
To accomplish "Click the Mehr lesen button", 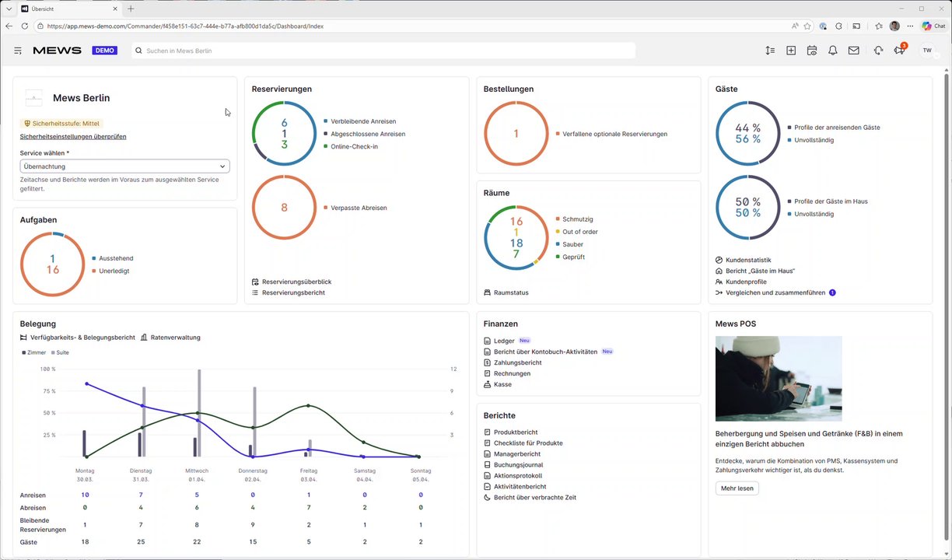I will (x=737, y=488).
